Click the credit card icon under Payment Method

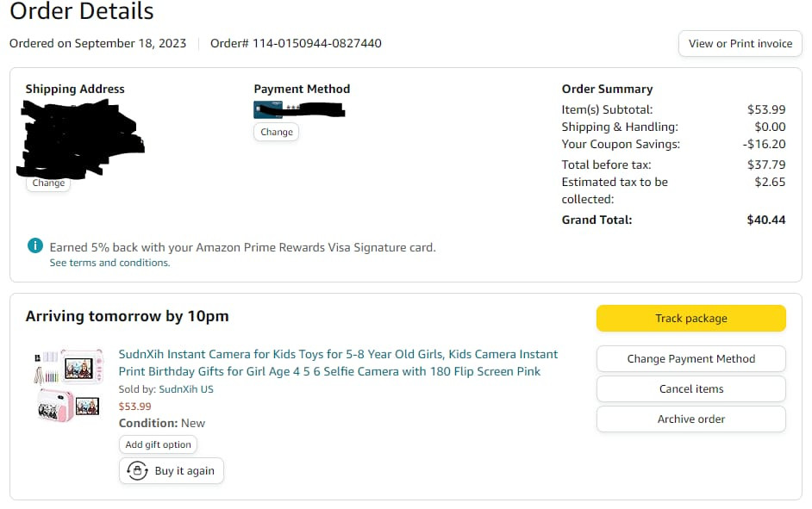click(x=268, y=109)
